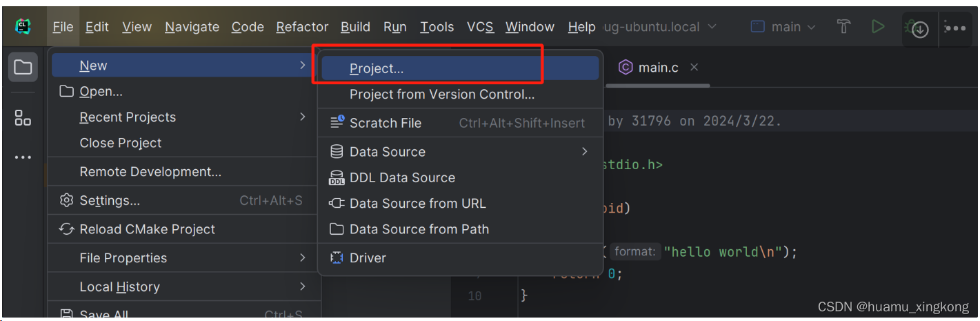Show more tool windows via sidebar ellipsis

point(23,157)
